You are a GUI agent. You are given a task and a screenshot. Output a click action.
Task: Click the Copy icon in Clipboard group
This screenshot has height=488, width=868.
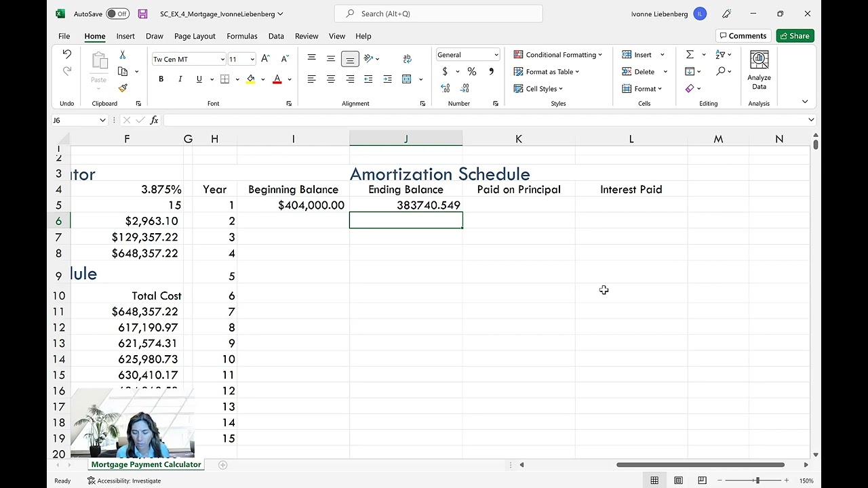pyautogui.click(x=123, y=71)
